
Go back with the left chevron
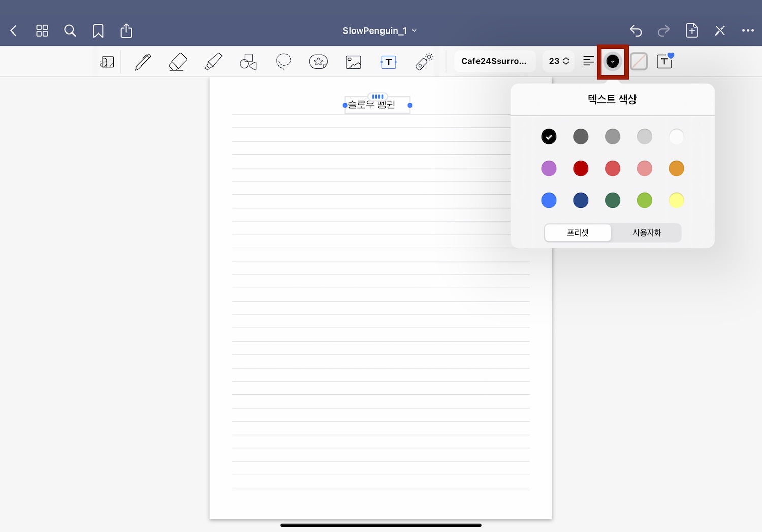tap(14, 31)
